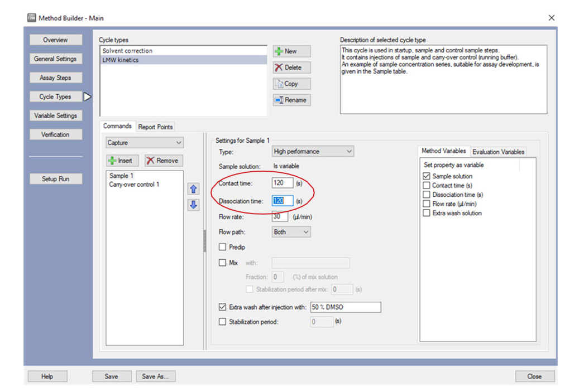This screenshot has height=392, width=584.
Task: Rename the selected cycle type
Action: pos(291,100)
